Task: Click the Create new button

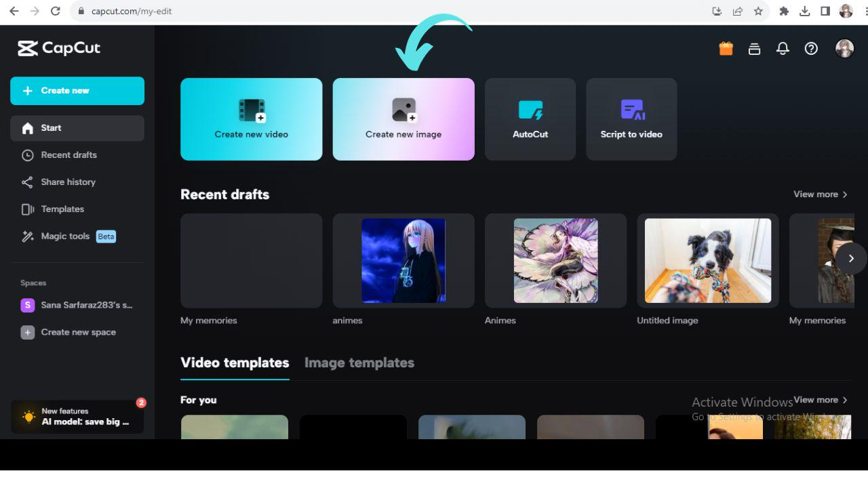Action: [x=77, y=91]
